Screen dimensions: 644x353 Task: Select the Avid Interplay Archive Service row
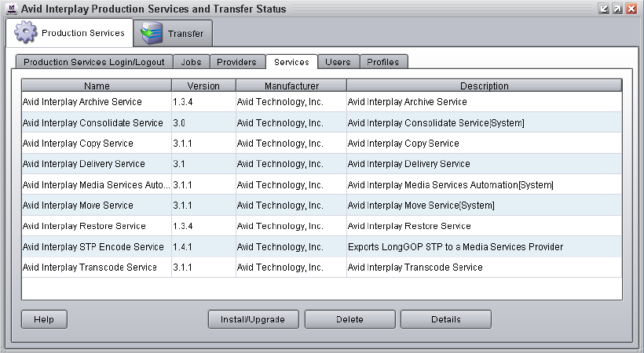tap(82, 102)
